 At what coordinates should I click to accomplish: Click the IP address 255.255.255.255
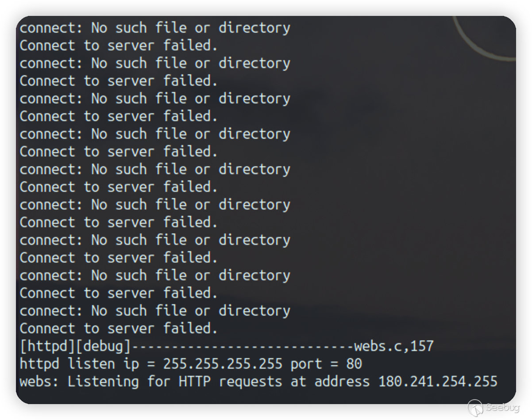click(x=223, y=363)
